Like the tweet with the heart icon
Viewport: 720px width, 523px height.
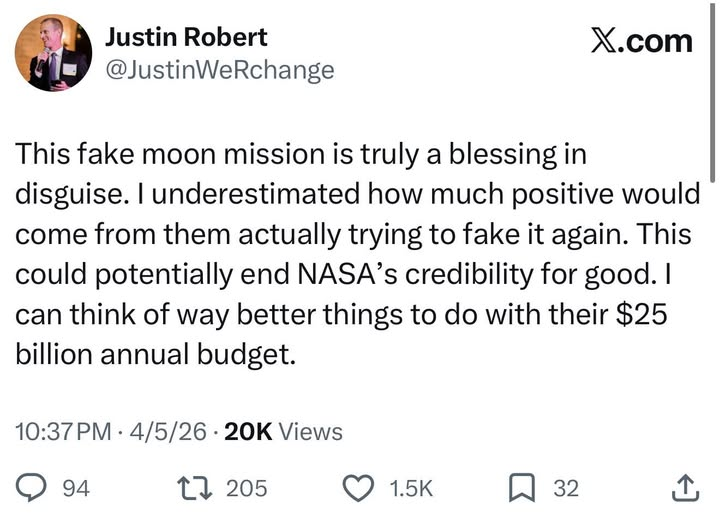click(x=357, y=487)
